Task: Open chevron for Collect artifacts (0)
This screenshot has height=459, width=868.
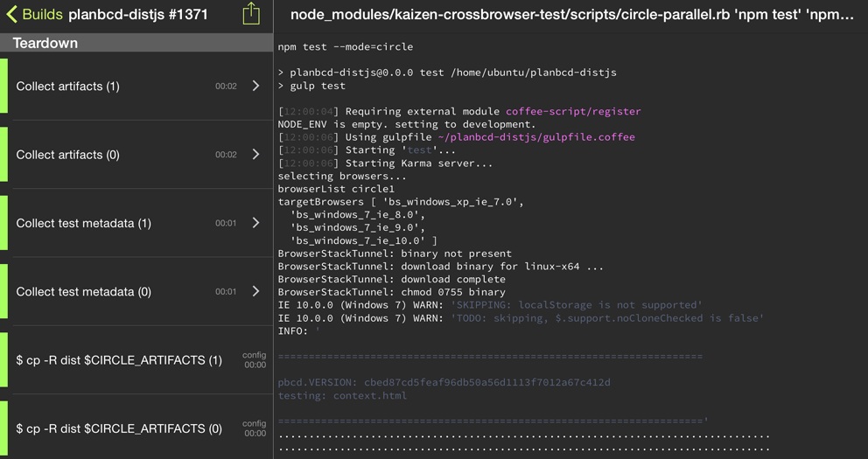Action: 255,154
